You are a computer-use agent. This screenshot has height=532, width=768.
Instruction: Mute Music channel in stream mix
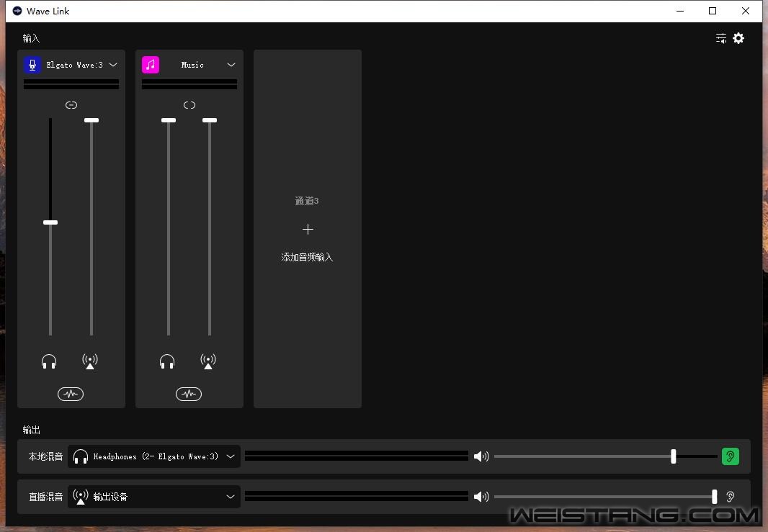pos(208,361)
